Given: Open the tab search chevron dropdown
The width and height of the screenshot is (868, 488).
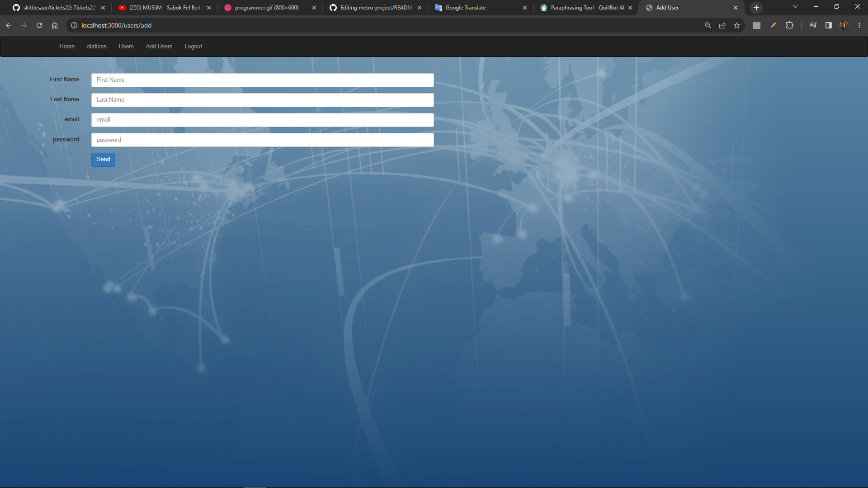Looking at the screenshot, I should (795, 6).
